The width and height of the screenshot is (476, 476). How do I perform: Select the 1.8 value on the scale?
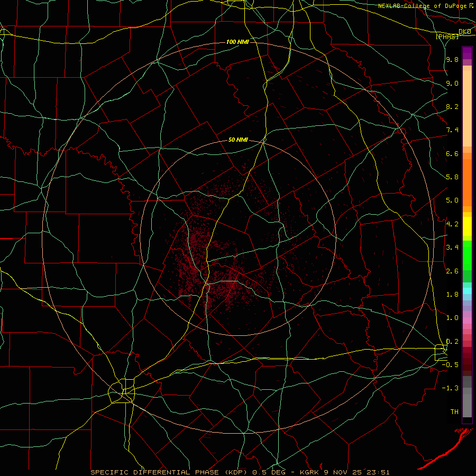coord(452,295)
